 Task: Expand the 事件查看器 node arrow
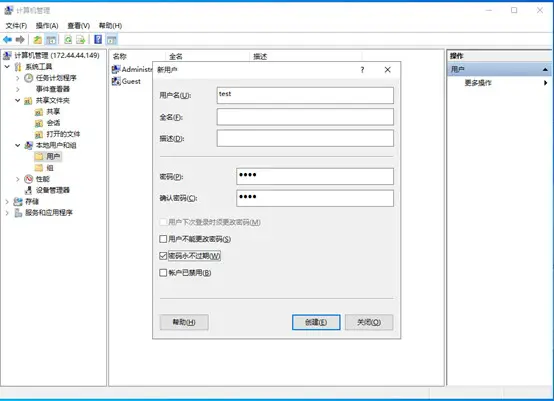click(x=18, y=89)
